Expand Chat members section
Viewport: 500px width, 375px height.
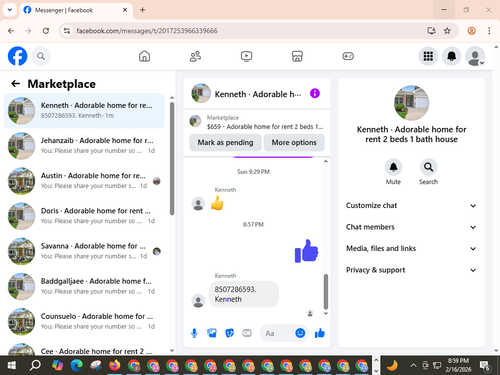411,227
